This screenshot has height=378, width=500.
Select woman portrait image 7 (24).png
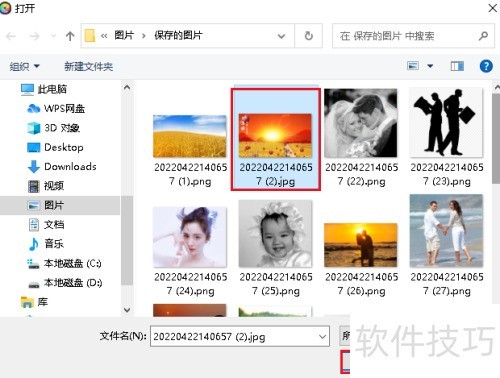coord(190,252)
